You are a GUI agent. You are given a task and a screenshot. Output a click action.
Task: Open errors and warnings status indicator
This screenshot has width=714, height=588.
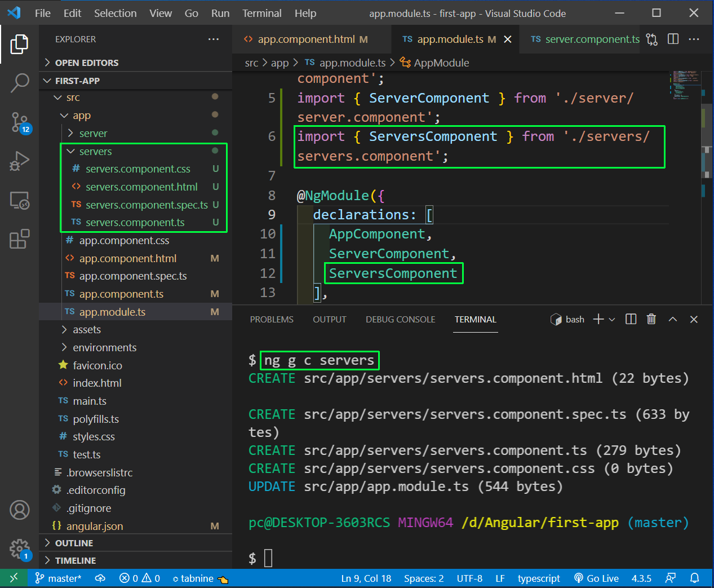coord(140,578)
